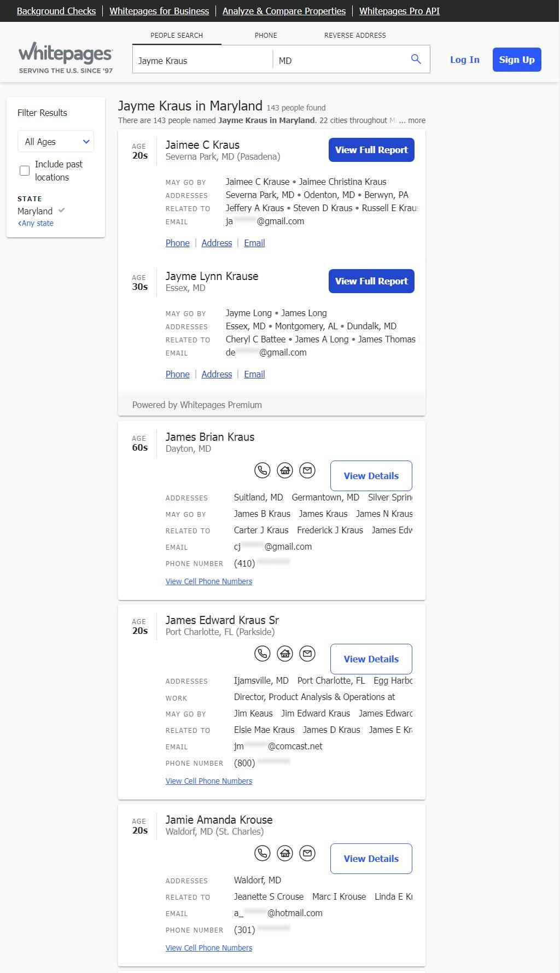This screenshot has width=560, height=973.
Task: Click email icon for Jamie Amanda Krouse
Action: click(x=307, y=853)
